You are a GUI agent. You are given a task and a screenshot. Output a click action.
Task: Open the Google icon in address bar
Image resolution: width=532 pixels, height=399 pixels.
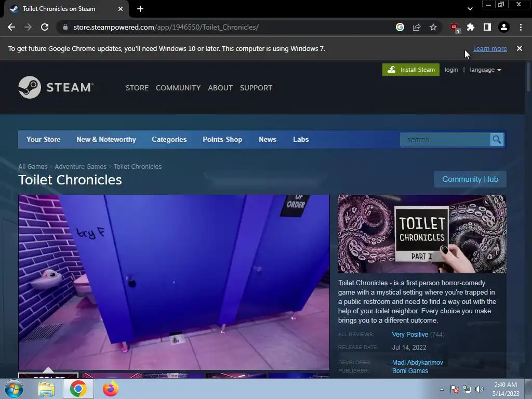[400, 27]
